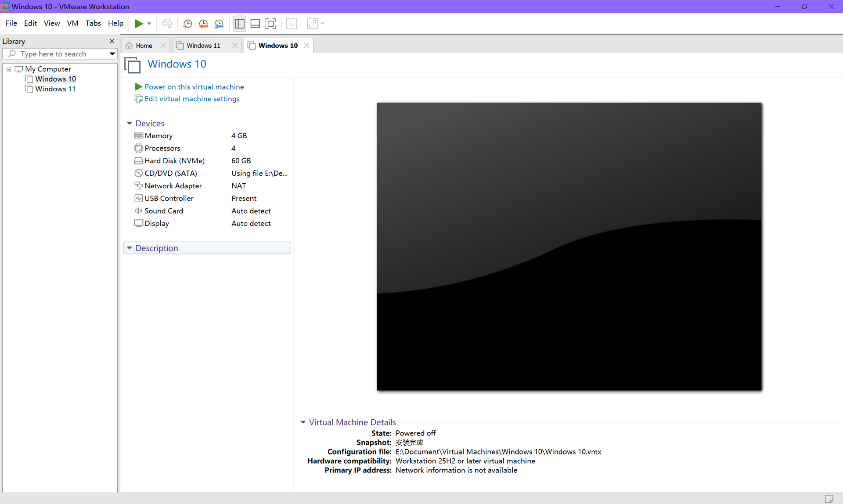This screenshot has width=843, height=504.
Task: Revert to the previous snapshot icon
Action: 203,24
